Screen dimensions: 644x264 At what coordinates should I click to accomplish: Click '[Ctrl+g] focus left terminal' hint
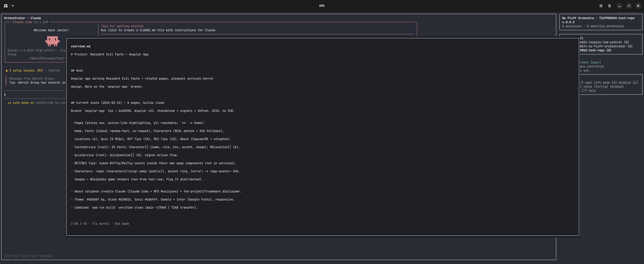click(29, 256)
